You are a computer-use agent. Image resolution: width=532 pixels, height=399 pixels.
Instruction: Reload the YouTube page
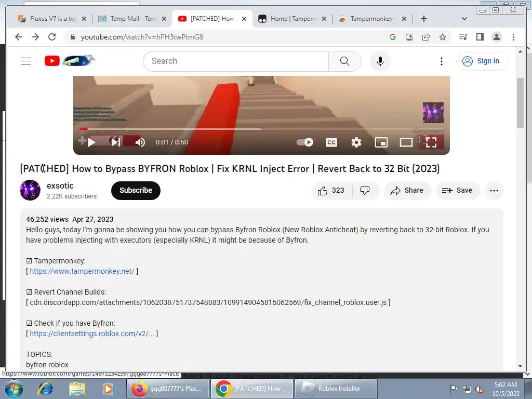tap(52, 37)
